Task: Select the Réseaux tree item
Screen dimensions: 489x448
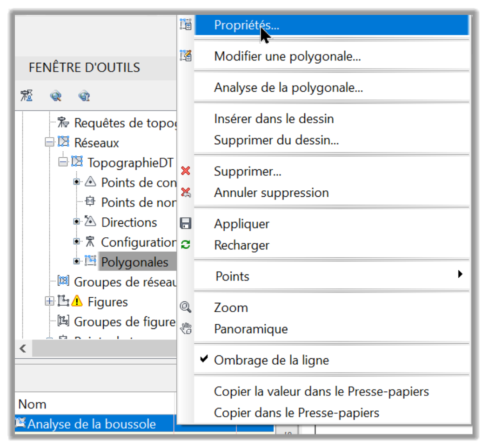Action: click(x=97, y=143)
